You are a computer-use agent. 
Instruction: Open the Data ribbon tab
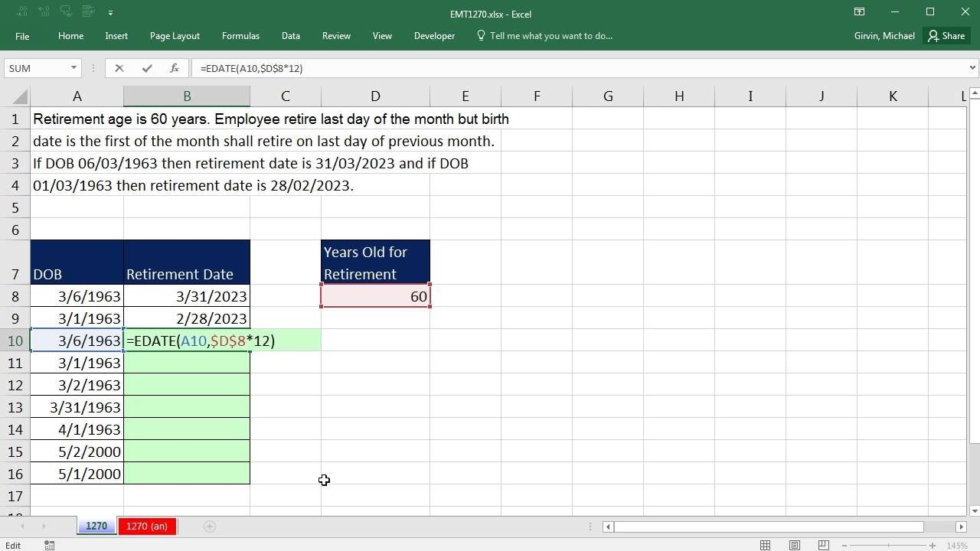[290, 36]
